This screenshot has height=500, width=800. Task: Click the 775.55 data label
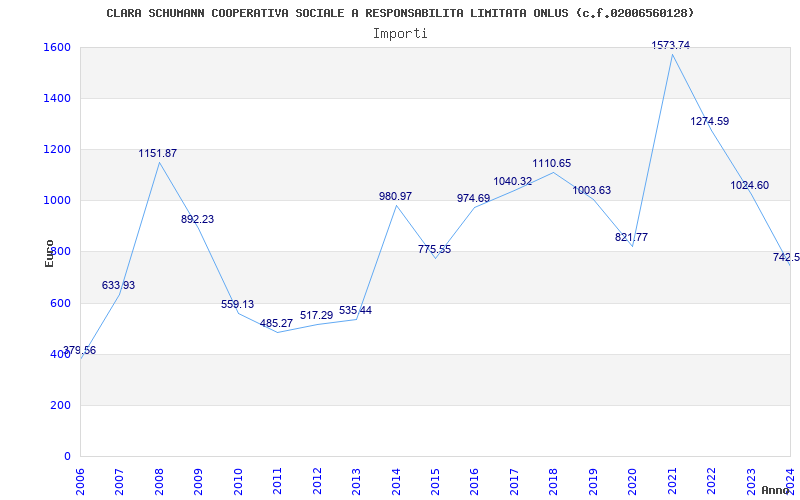(x=434, y=249)
